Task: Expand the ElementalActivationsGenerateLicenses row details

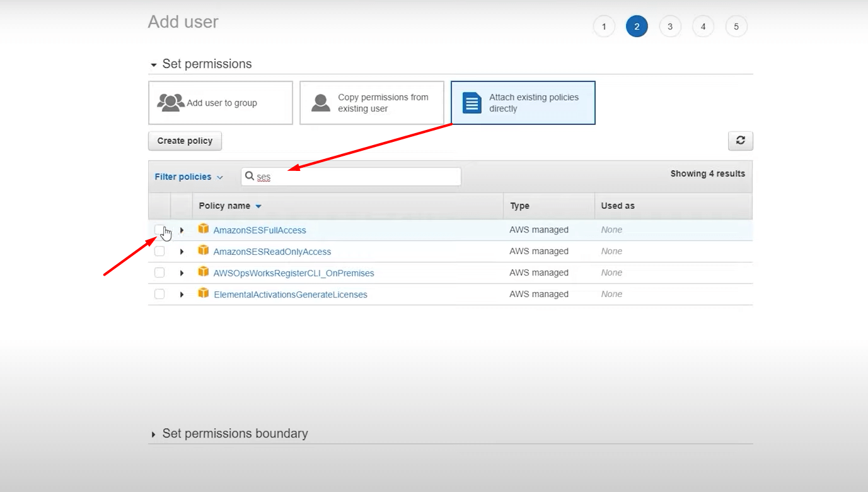Action: pos(182,295)
